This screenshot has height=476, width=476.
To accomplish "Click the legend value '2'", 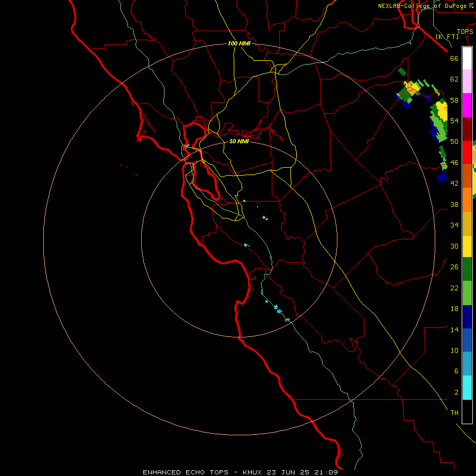I will (x=456, y=392).
